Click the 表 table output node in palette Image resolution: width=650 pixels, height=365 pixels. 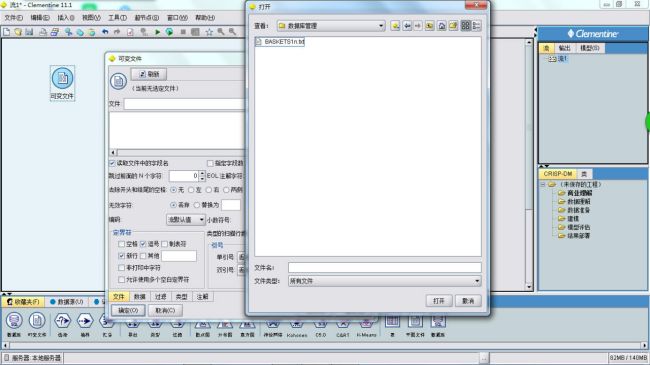coord(392,325)
